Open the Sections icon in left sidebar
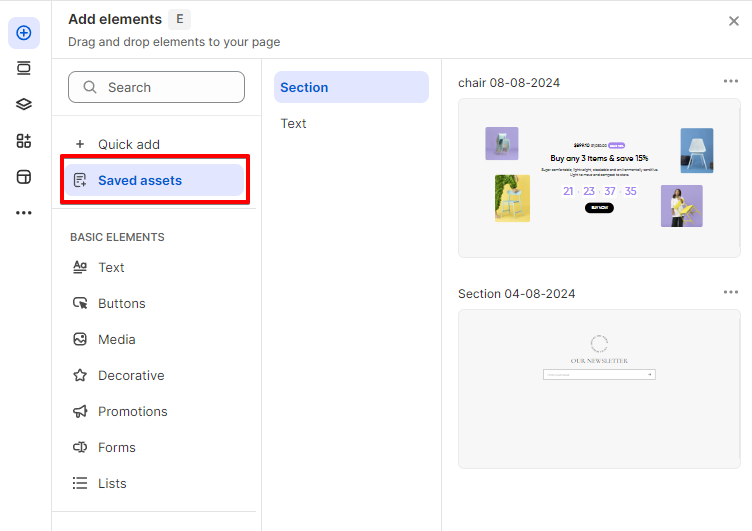 coord(24,68)
